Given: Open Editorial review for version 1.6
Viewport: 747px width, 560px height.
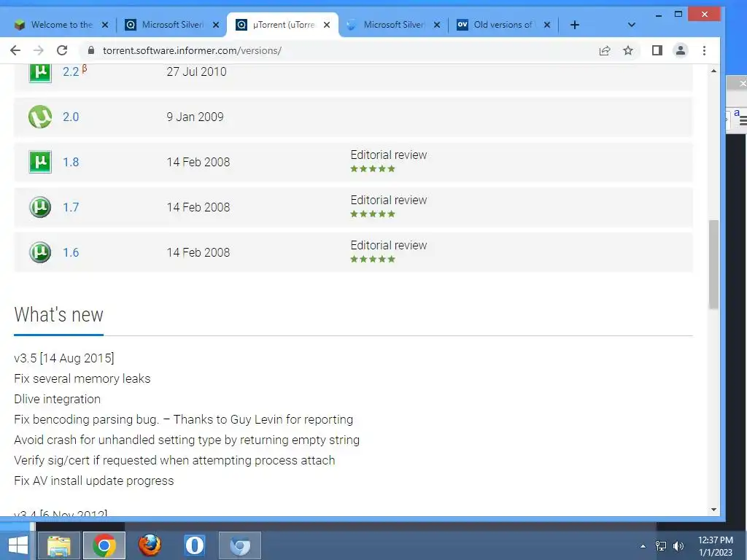Looking at the screenshot, I should [x=388, y=245].
